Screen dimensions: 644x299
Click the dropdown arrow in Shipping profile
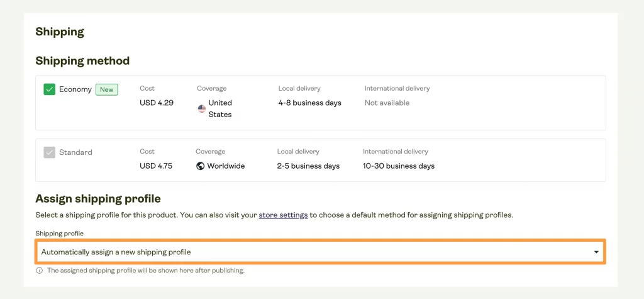click(x=596, y=252)
